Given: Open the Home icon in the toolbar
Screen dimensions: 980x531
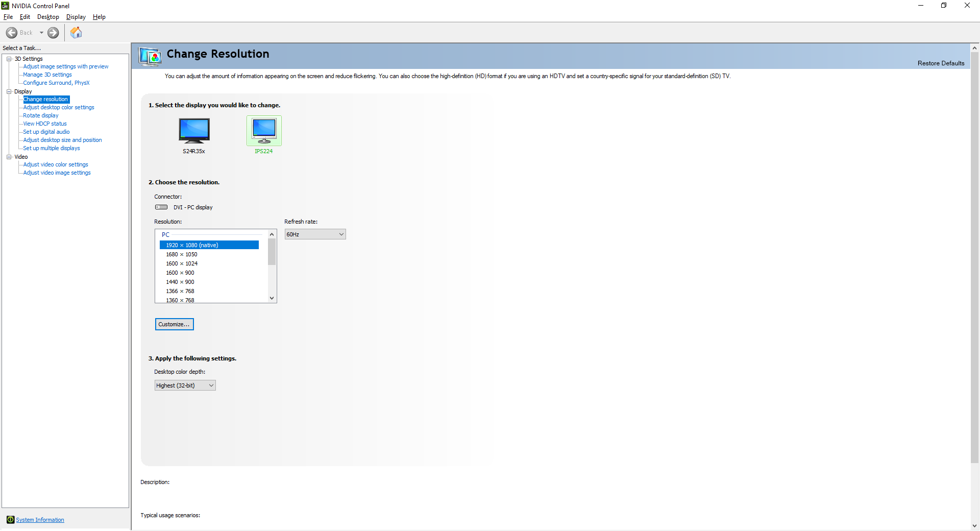Looking at the screenshot, I should [x=76, y=33].
